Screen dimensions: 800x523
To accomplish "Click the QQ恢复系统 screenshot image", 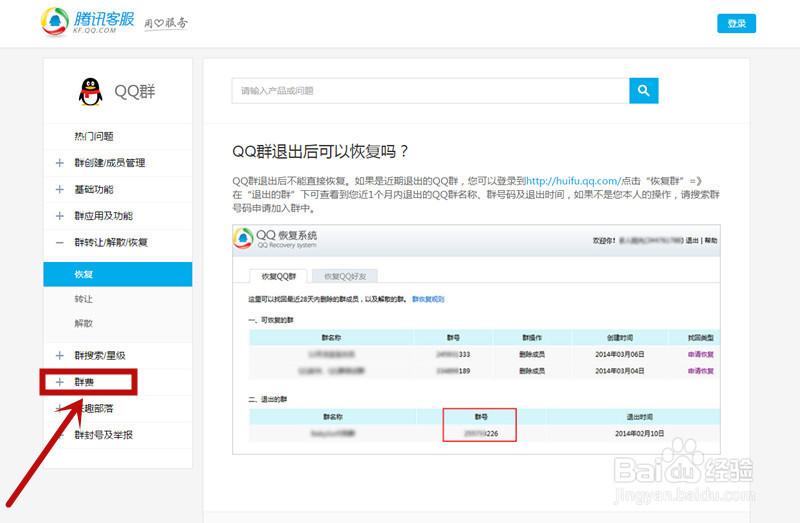I will click(476, 339).
